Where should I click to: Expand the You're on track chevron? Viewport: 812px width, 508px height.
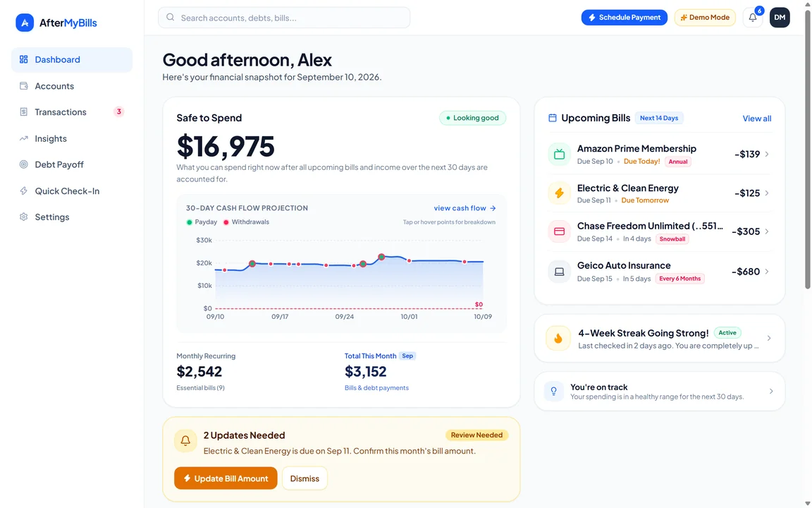click(x=771, y=391)
